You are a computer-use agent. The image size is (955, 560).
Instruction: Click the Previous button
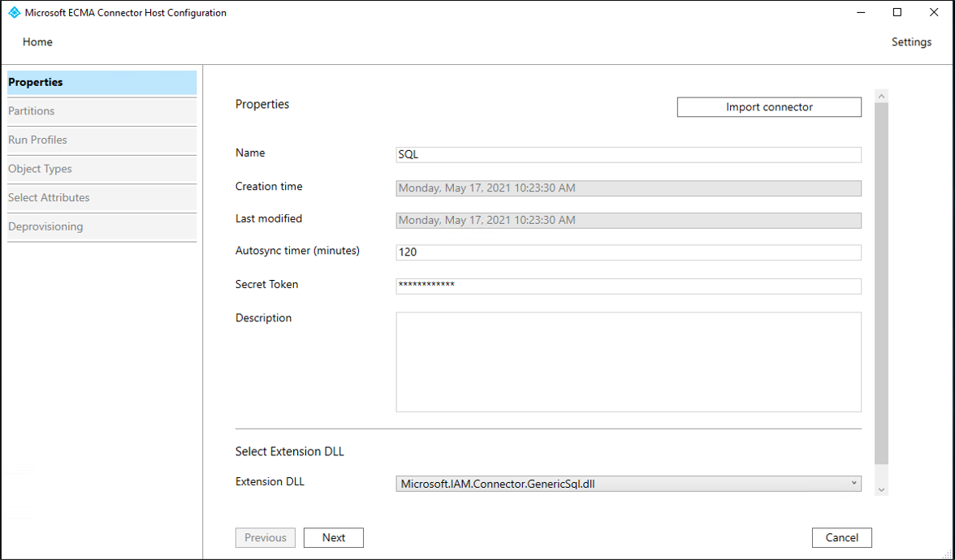point(266,537)
